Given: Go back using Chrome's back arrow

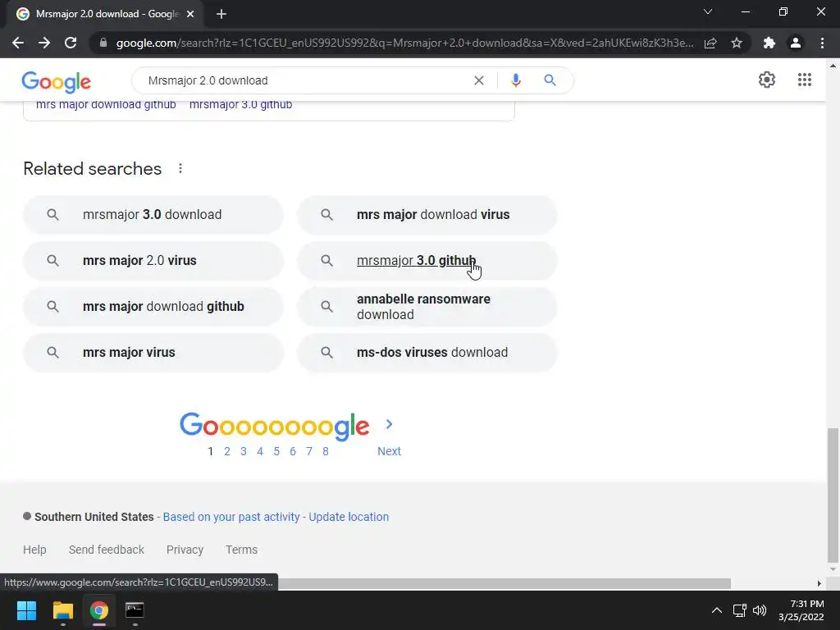Looking at the screenshot, I should 18,43.
